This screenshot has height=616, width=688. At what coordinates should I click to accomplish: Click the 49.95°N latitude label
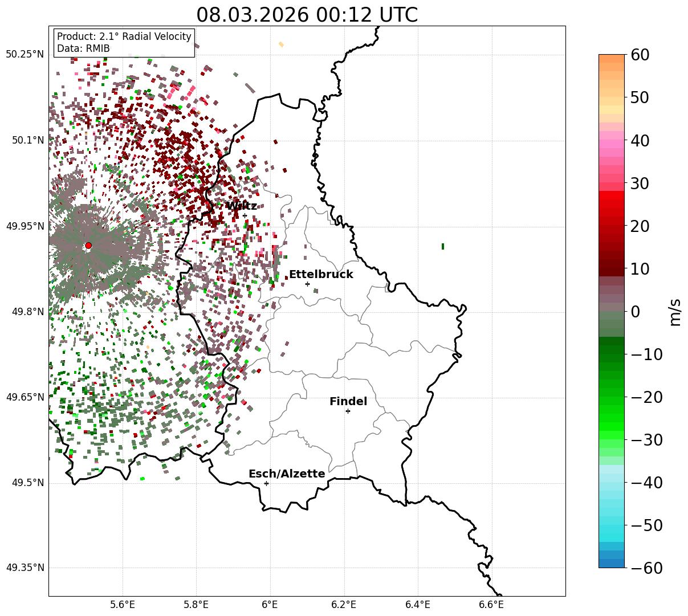point(25,226)
